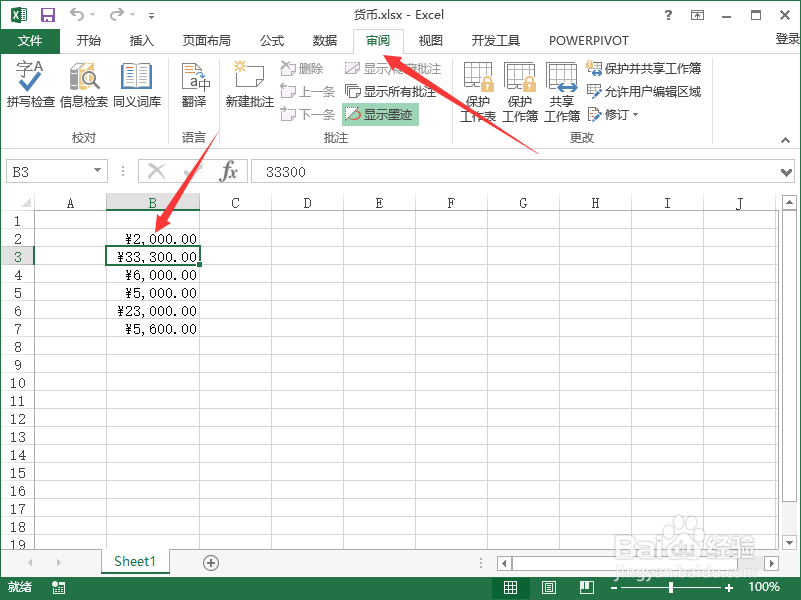Switch to the 公式 ribbon tab
Screen dimensions: 801x600
[271, 40]
